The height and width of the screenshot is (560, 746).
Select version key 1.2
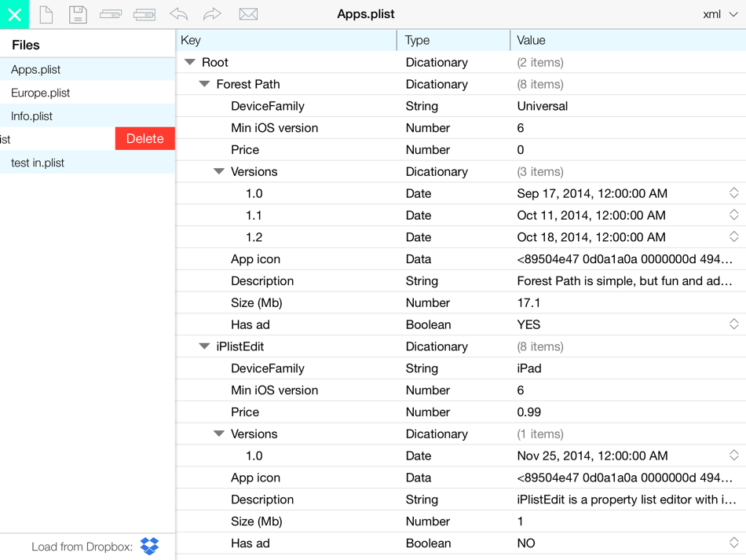click(x=254, y=237)
